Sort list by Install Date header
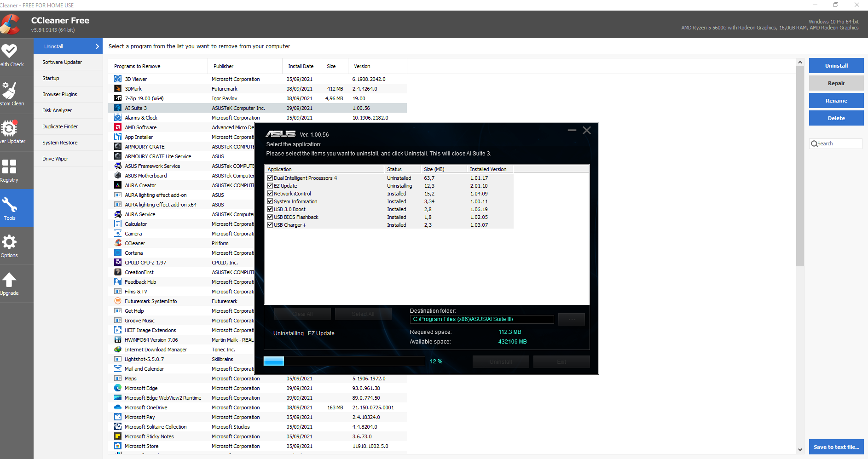This screenshot has height=459, width=868. coord(301,66)
